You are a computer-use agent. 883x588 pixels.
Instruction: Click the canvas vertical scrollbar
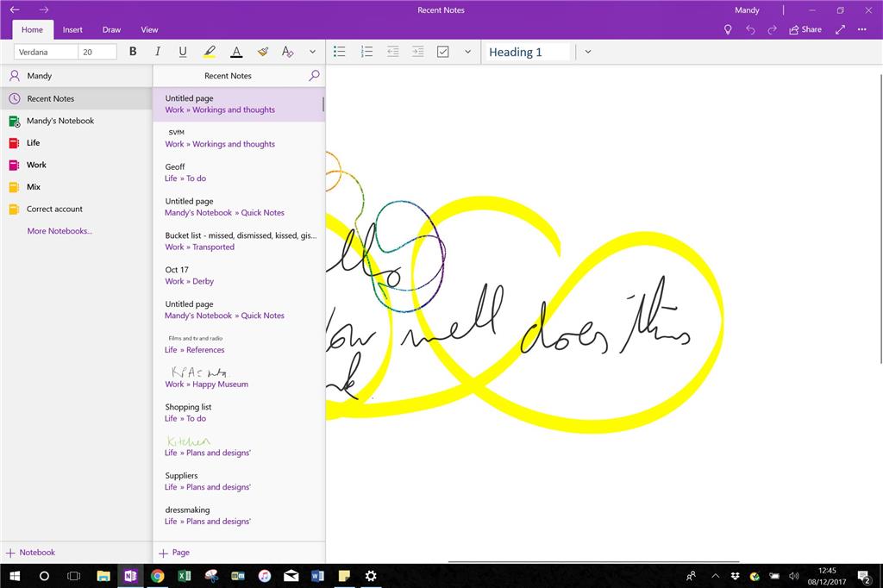point(880,218)
